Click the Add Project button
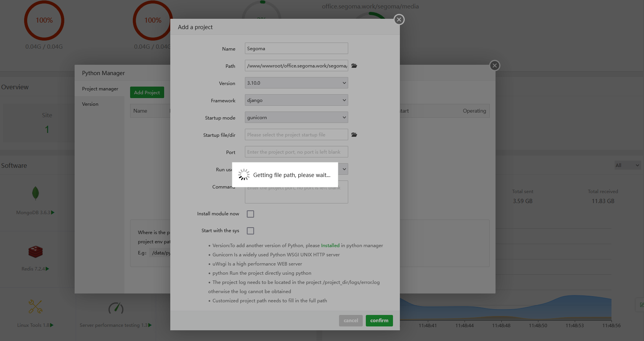This screenshot has width=644, height=341. [x=147, y=92]
